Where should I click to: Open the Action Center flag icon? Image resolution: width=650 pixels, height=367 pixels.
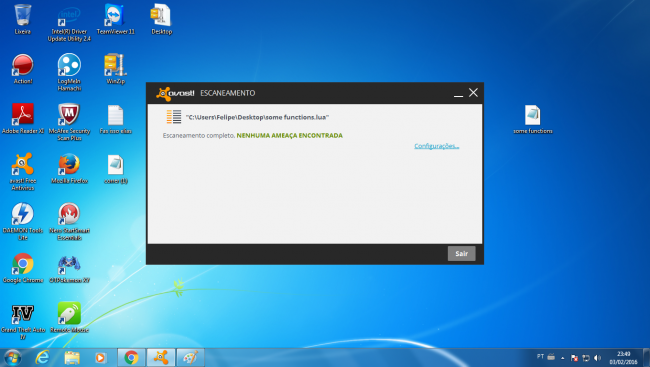click(574, 358)
